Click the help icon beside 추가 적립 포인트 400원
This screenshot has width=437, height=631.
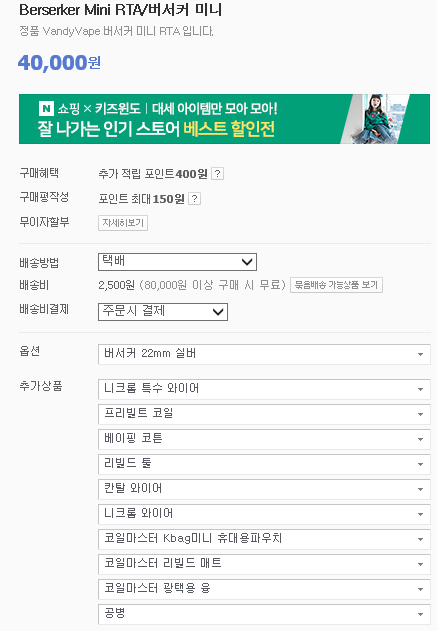[x=217, y=174]
